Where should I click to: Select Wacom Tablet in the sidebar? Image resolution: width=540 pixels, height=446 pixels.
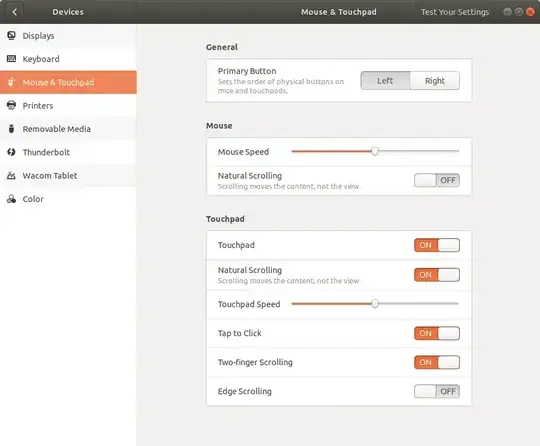coord(68,175)
